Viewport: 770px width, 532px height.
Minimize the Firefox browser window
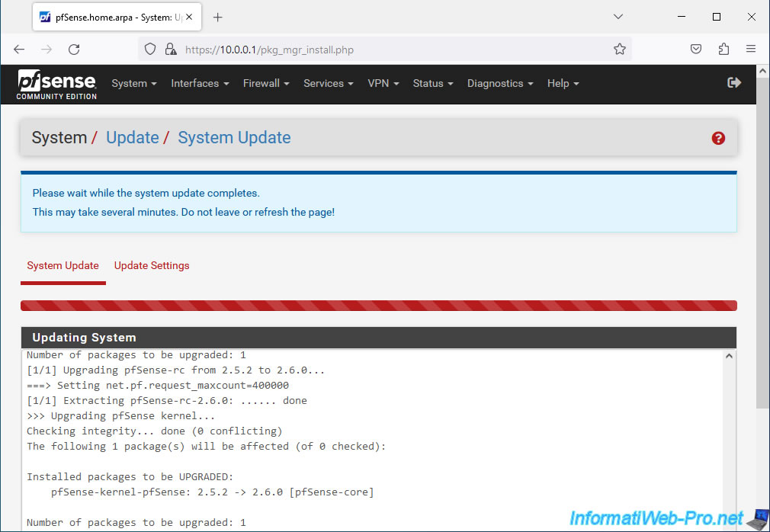tap(681, 17)
